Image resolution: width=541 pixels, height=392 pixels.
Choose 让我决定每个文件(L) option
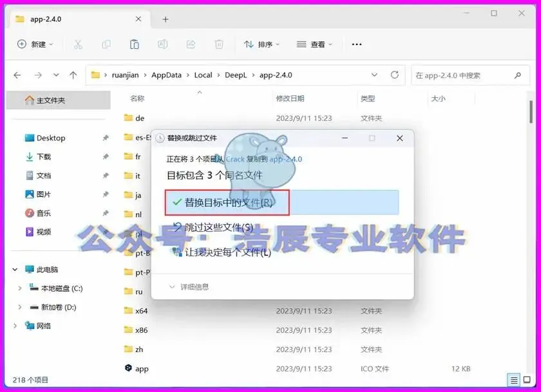222,252
